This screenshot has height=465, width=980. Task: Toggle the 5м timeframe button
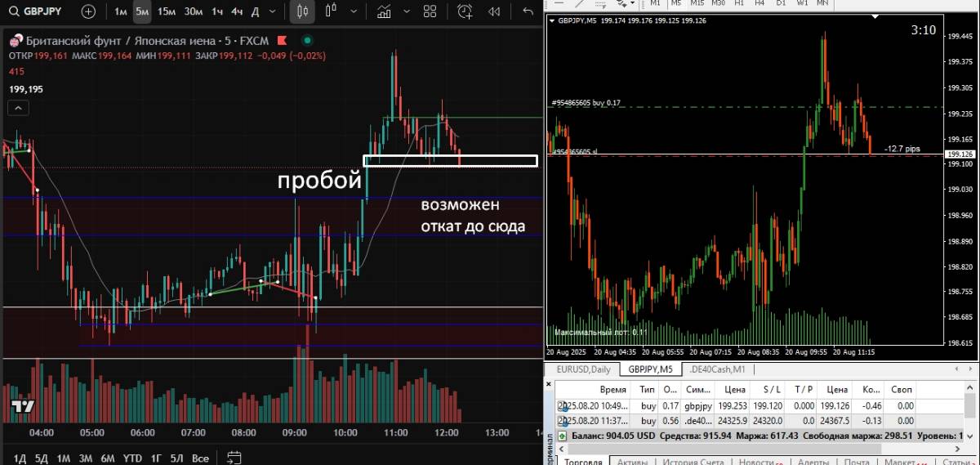(x=142, y=11)
